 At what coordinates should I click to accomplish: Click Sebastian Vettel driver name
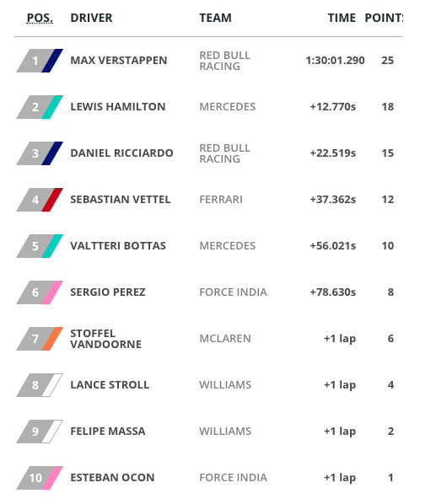click(121, 200)
